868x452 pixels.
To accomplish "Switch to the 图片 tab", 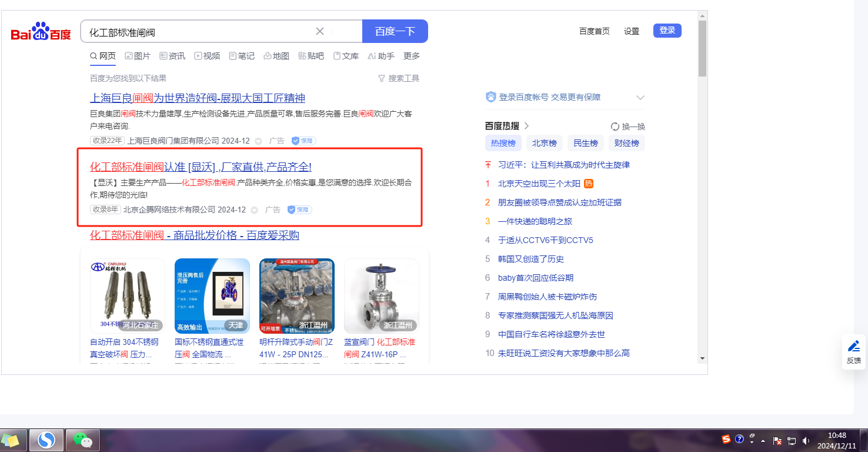I will point(138,56).
